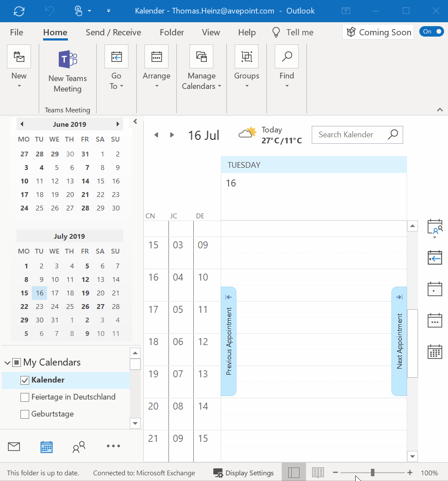
Task: Expand the New items dropdown arrow
Action: pyautogui.click(x=19, y=86)
